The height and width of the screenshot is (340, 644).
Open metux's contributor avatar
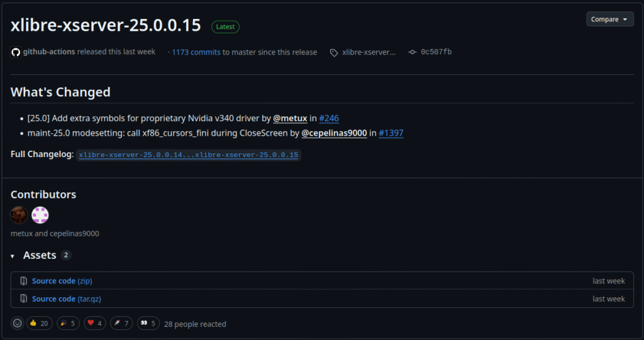[19, 215]
